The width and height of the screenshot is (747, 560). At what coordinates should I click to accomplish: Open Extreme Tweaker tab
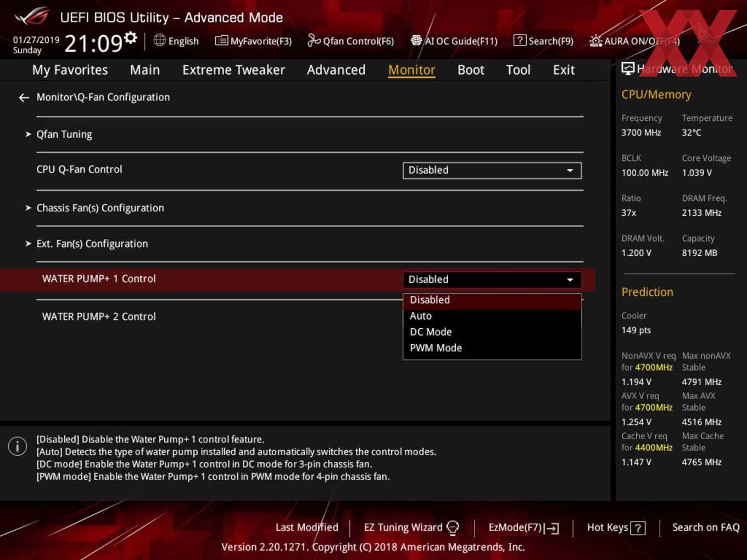click(233, 70)
